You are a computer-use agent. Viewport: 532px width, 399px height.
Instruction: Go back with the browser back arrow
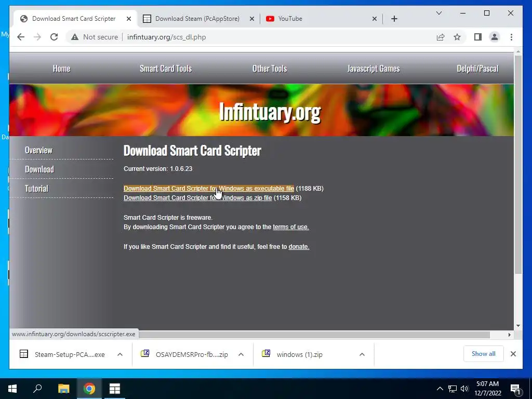pos(21,37)
